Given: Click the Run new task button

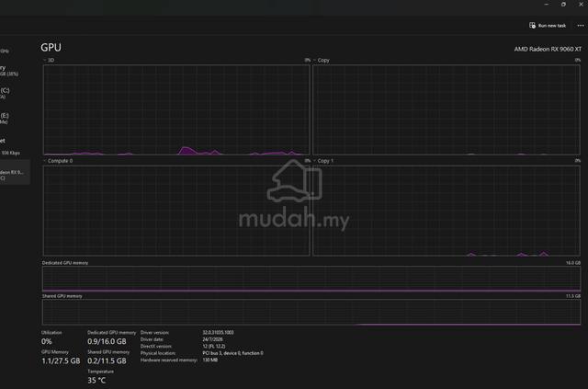Looking at the screenshot, I should 548,26.
